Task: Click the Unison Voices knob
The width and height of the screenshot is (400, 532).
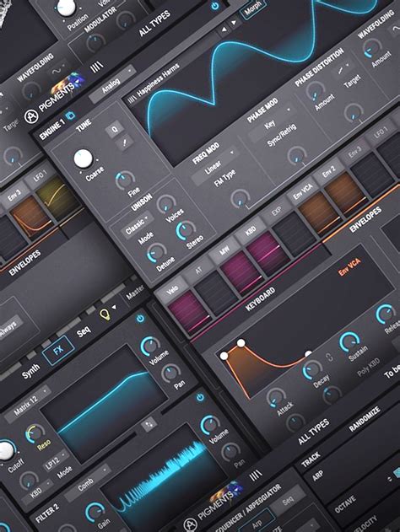Action: pos(165,203)
